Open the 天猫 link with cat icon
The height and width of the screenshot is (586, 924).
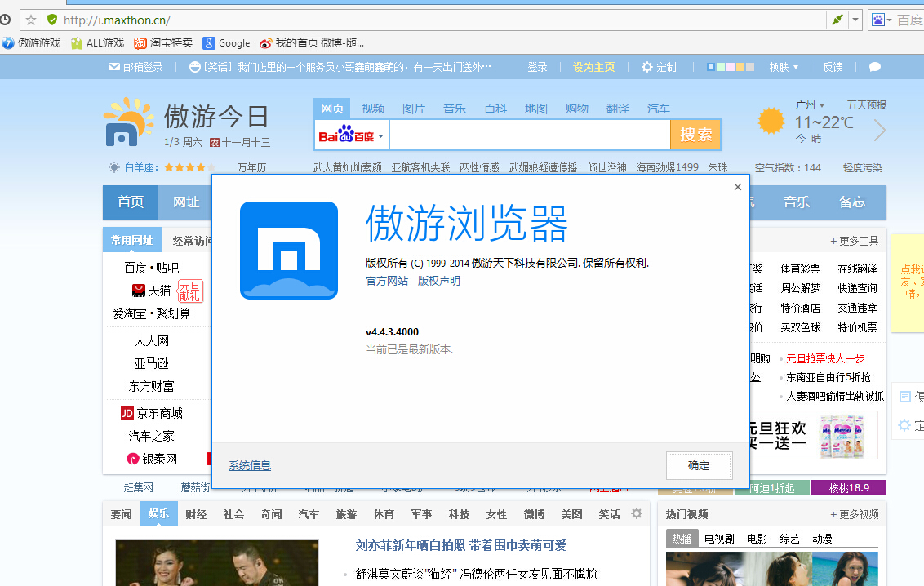pyautogui.click(x=152, y=291)
